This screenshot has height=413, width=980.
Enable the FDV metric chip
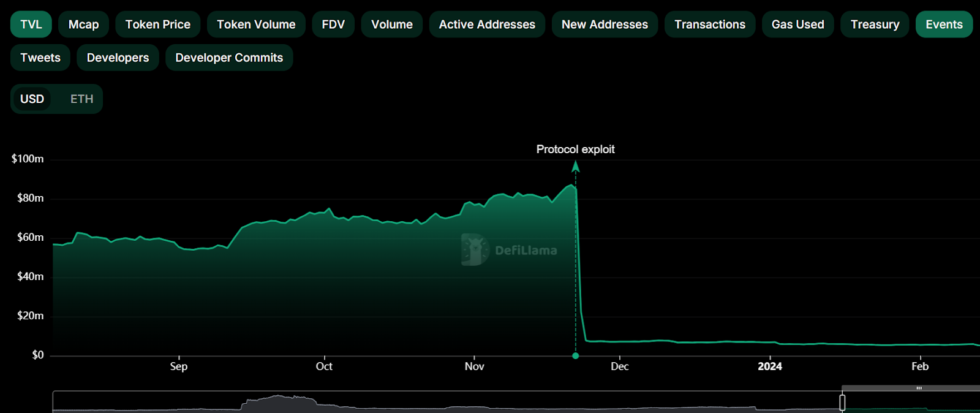click(x=333, y=25)
